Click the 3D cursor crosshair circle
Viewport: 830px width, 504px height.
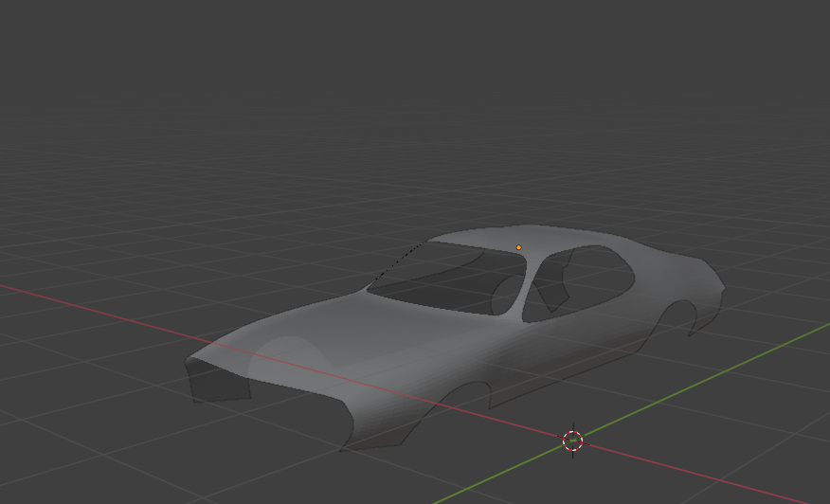[x=572, y=441]
